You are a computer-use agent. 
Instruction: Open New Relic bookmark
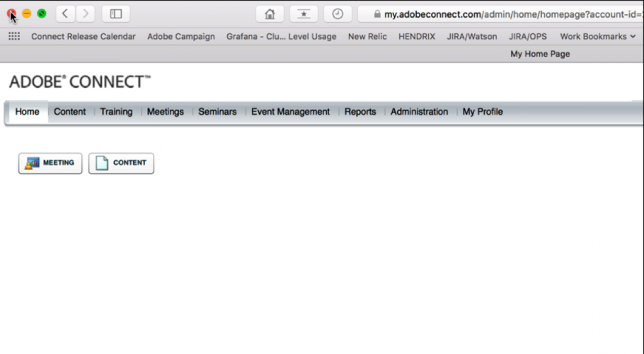(x=367, y=37)
